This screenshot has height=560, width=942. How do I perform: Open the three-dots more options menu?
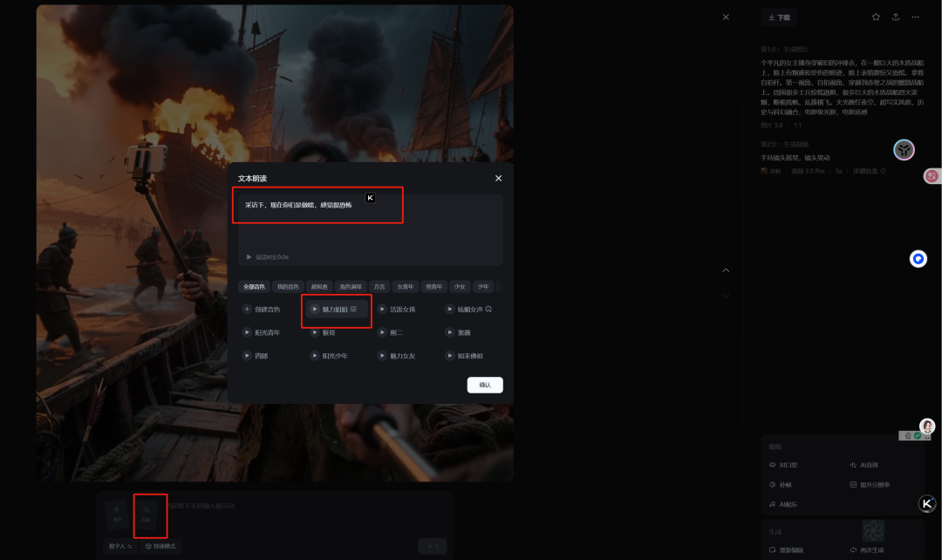(x=915, y=17)
